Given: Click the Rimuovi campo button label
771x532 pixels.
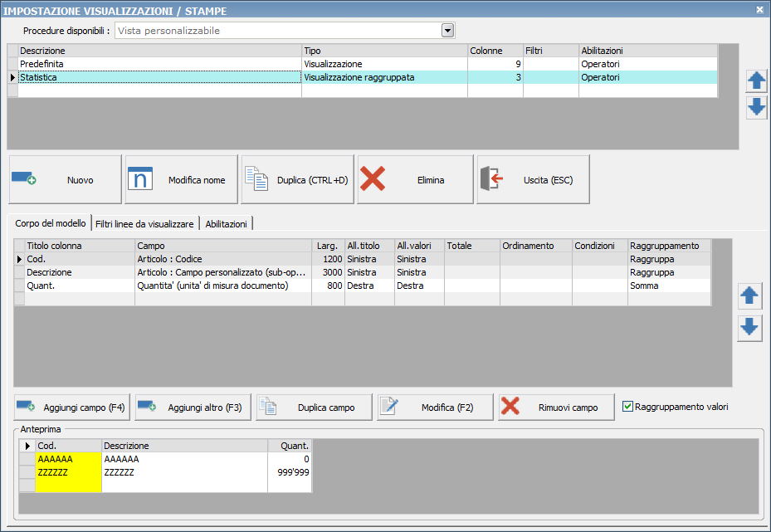Looking at the screenshot, I should point(568,408).
